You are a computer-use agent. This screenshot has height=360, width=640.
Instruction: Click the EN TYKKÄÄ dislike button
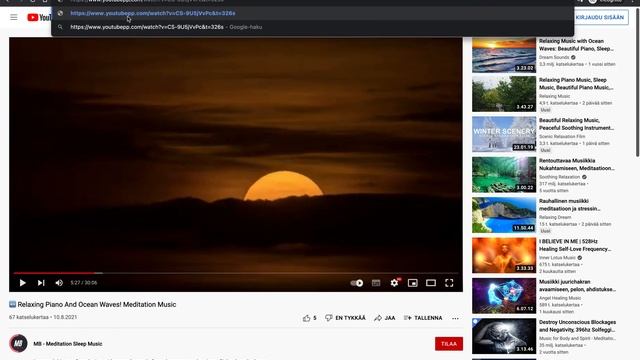345,318
